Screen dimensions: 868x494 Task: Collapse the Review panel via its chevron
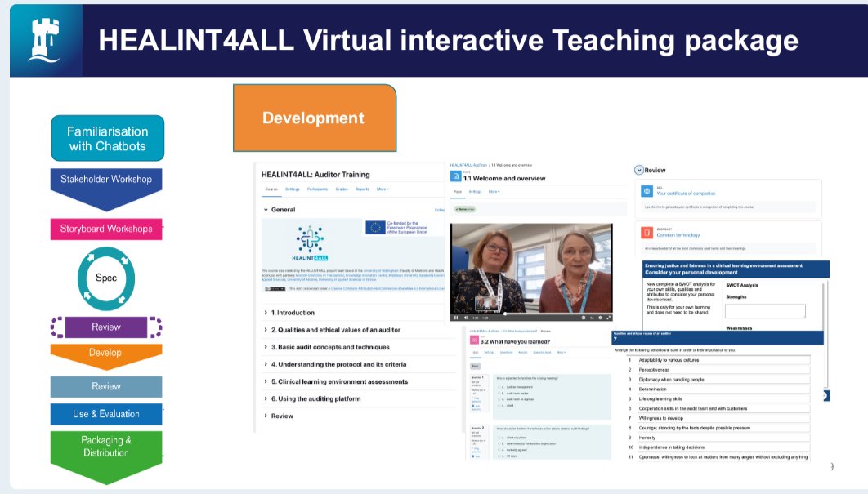pyautogui.click(x=638, y=170)
